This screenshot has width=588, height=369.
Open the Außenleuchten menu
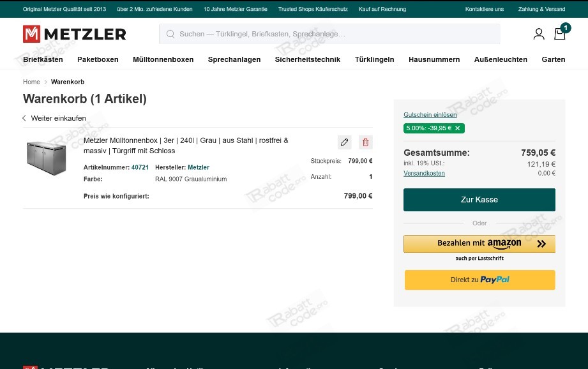pos(501,59)
